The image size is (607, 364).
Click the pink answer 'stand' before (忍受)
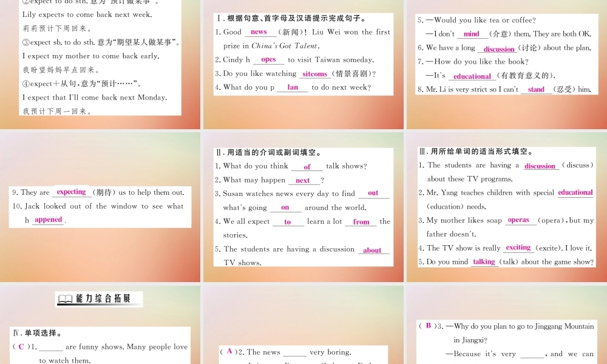(x=536, y=90)
